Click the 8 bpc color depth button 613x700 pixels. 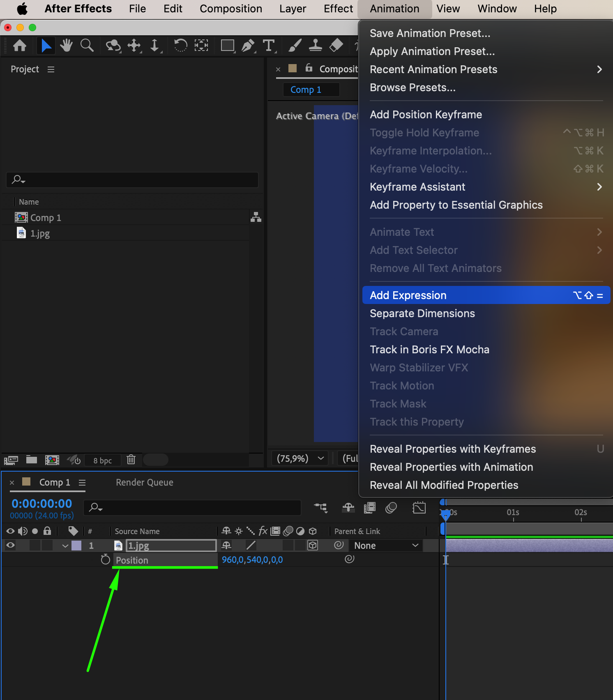pyautogui.click(x=102, y=461)
